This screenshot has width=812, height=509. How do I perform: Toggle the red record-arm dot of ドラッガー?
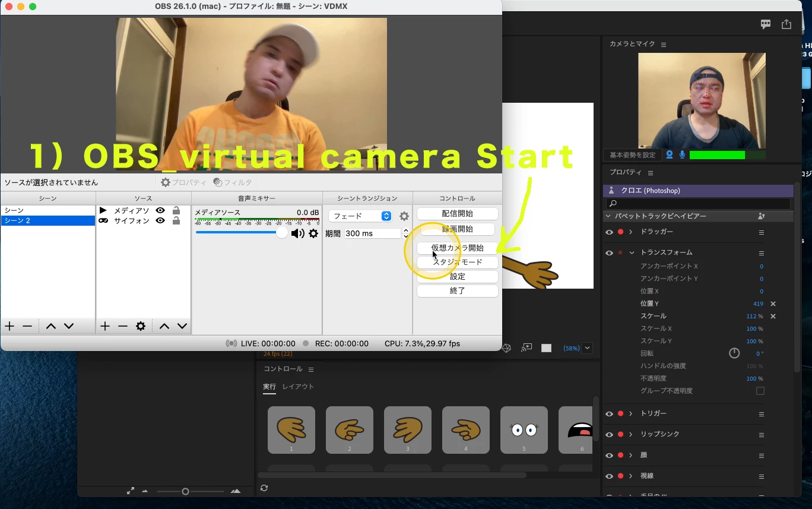[621, 232]
